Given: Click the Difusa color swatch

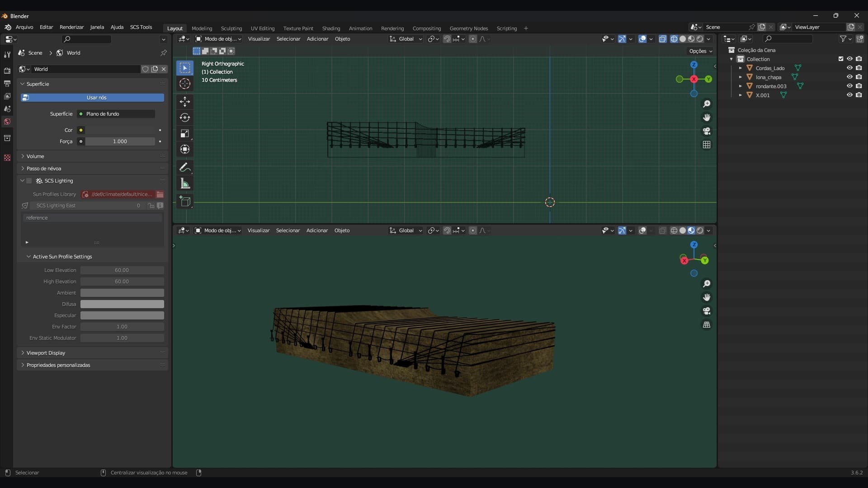Looking at the screenshot, I should pos(122,304).
